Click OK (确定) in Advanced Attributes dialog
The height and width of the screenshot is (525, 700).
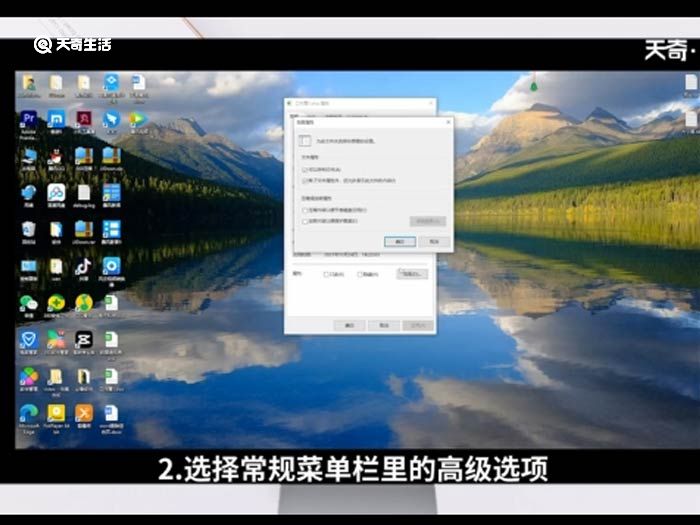(x=400, y=242)
